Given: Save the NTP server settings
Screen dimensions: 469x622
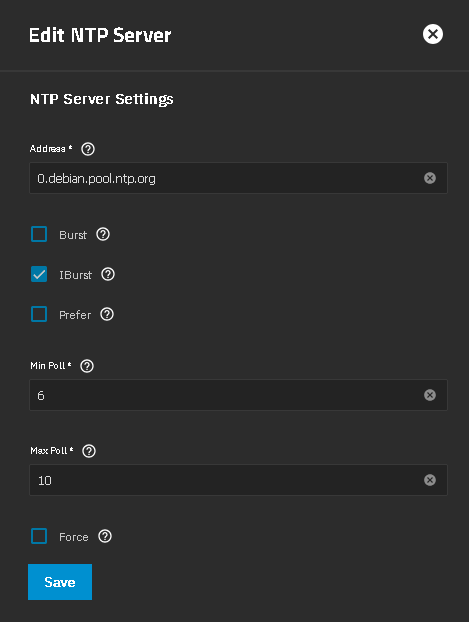Looking at the screenshot, I should pyautogui.click(x=60, y=582).
